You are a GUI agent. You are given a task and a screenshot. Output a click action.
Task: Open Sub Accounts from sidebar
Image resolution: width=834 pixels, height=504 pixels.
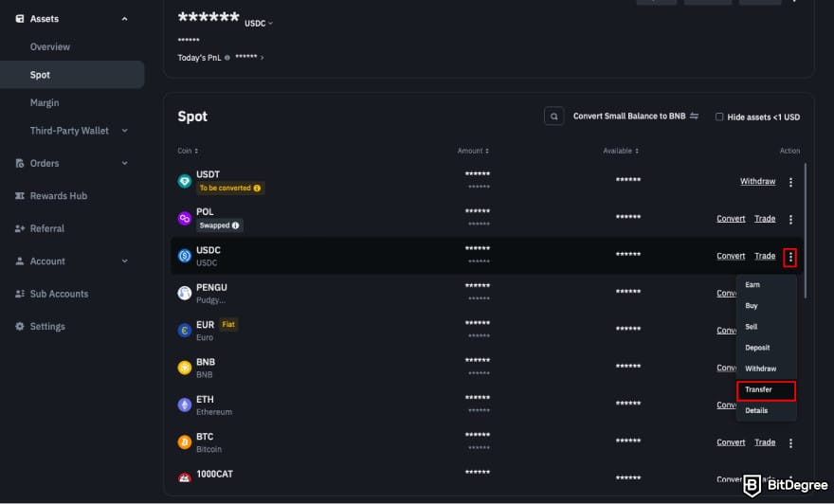coord(59,294)
